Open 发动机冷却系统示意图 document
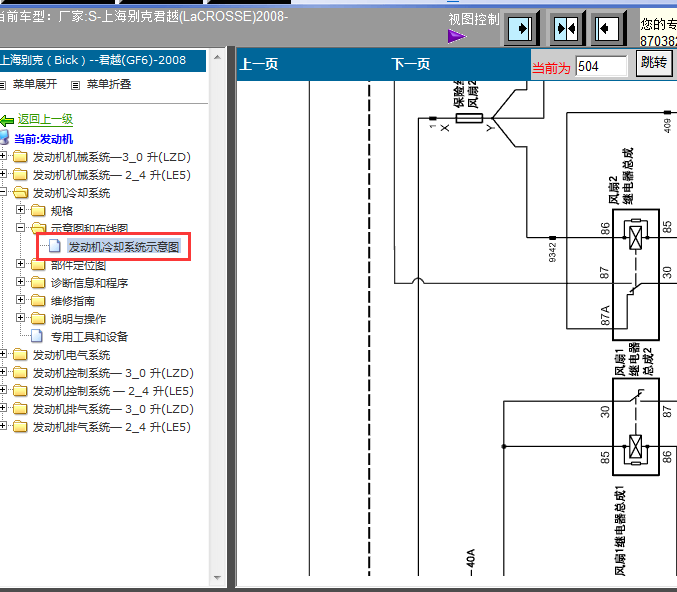 [123, 247]
